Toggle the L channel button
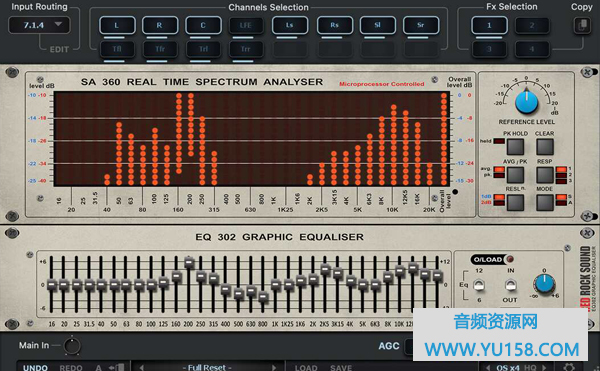This screenshot has height=371, width=600. (117, 25)
